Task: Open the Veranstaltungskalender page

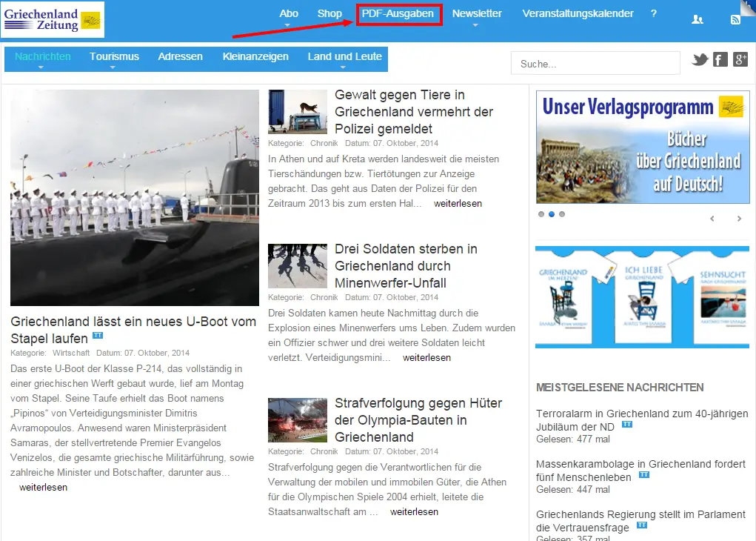Action: tap(578, 13)
